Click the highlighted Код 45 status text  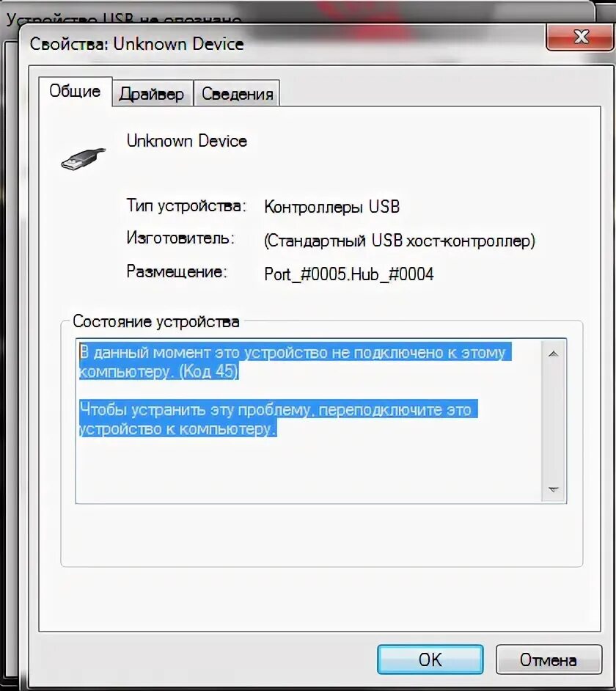click(x=209, y=371)
